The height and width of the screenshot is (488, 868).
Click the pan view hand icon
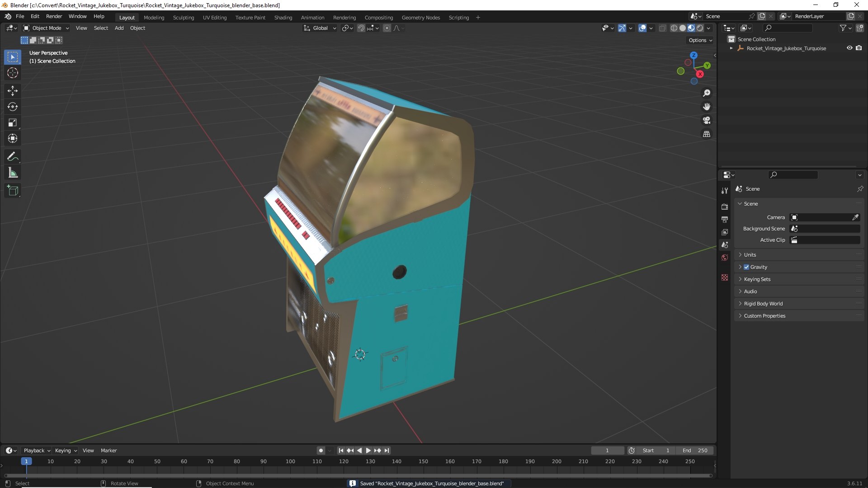click(x=707, y=107)
